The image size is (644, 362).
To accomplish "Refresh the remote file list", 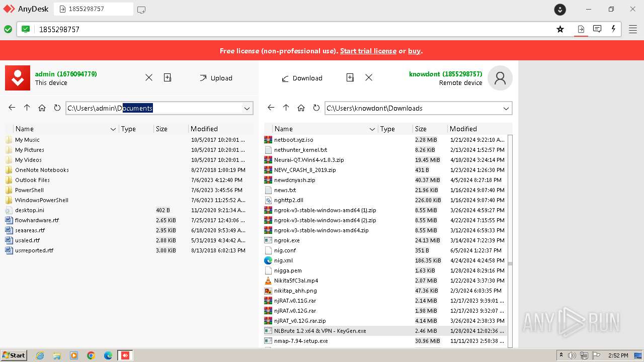I will click(x=316, y=108).
